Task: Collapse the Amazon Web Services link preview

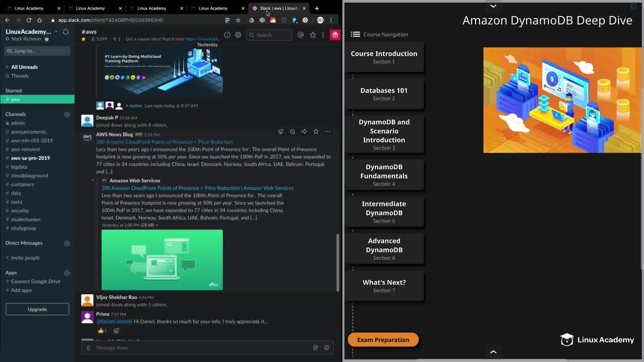Action: 93,180
